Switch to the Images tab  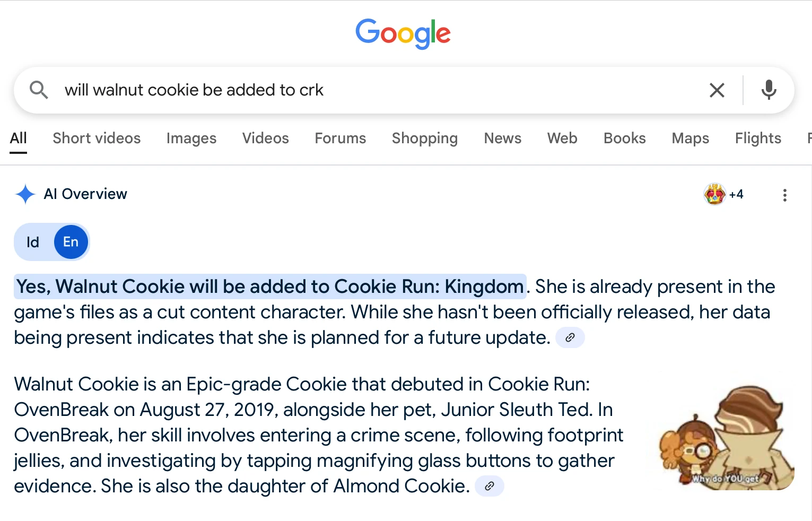191,138
